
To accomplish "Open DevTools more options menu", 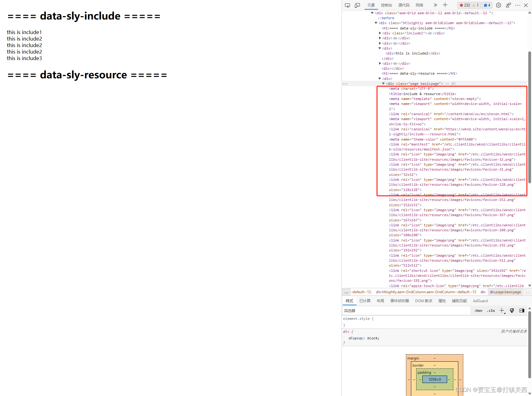I will tap(518, 5).
